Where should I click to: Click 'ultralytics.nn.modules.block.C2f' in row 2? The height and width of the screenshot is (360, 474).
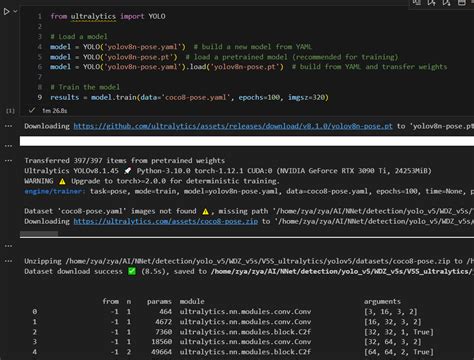245,332
